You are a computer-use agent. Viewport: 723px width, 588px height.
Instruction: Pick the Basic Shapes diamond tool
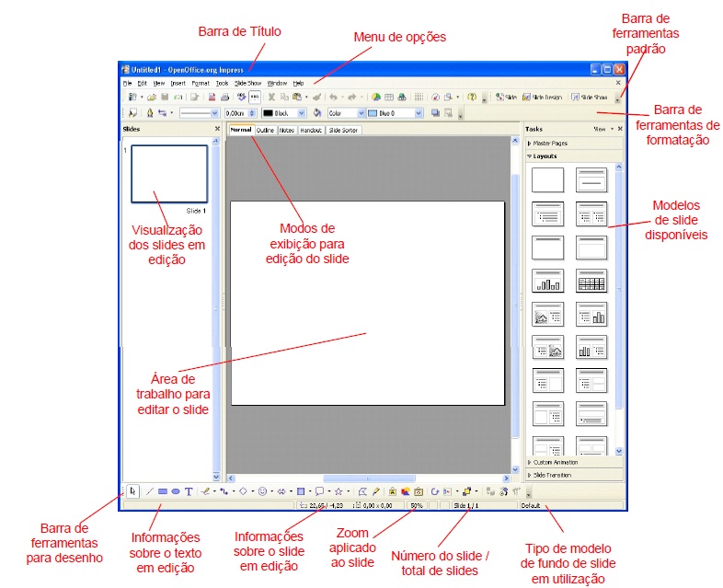(244, 491)
